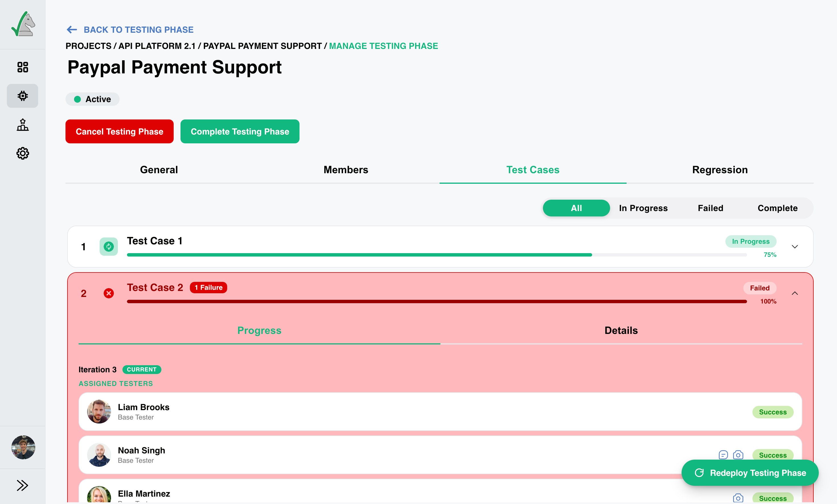Click the Test Case 2 failed X icon
Screen dimensions: 837x504
click(109, 293)
